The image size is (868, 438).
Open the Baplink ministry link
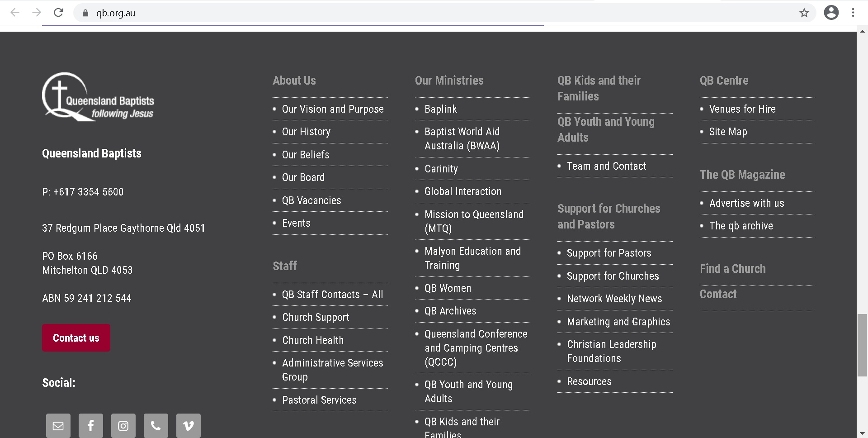pos(441,109)
